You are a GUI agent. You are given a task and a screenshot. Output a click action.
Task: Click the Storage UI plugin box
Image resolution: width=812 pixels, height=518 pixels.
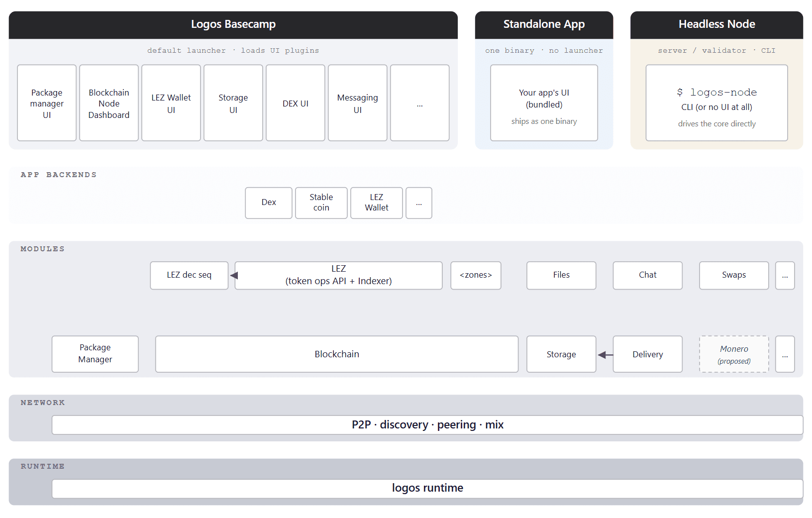point(233,103)
